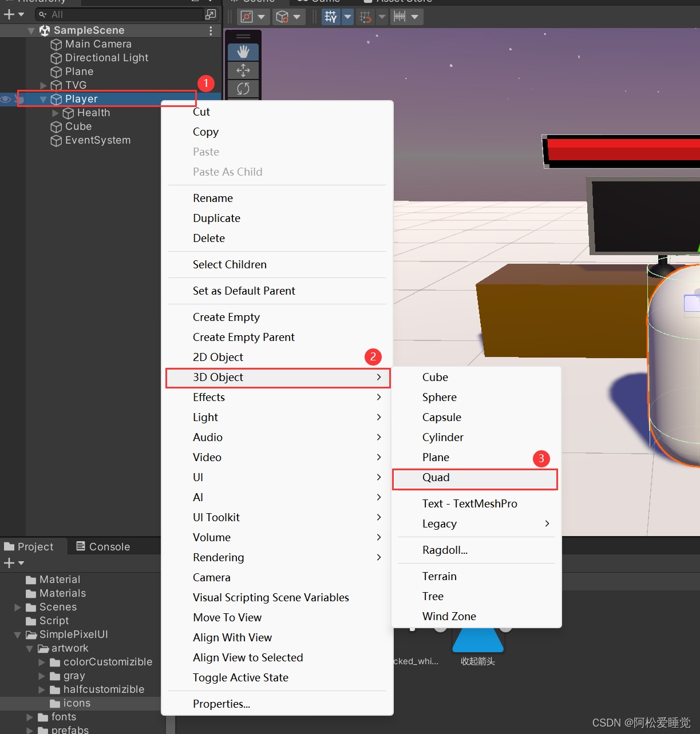Screen dimensions: 700x734
Task: Switch to the Console tab
Action: point(109,546)
